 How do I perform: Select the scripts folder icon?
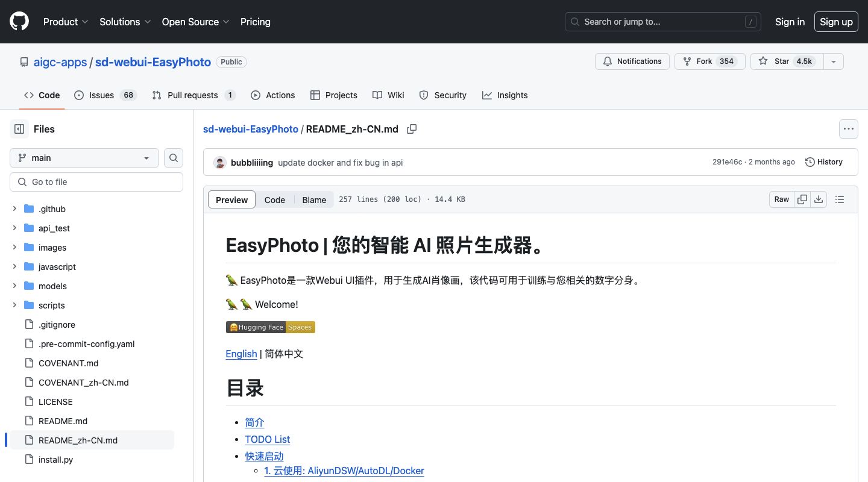pos(29,305)
